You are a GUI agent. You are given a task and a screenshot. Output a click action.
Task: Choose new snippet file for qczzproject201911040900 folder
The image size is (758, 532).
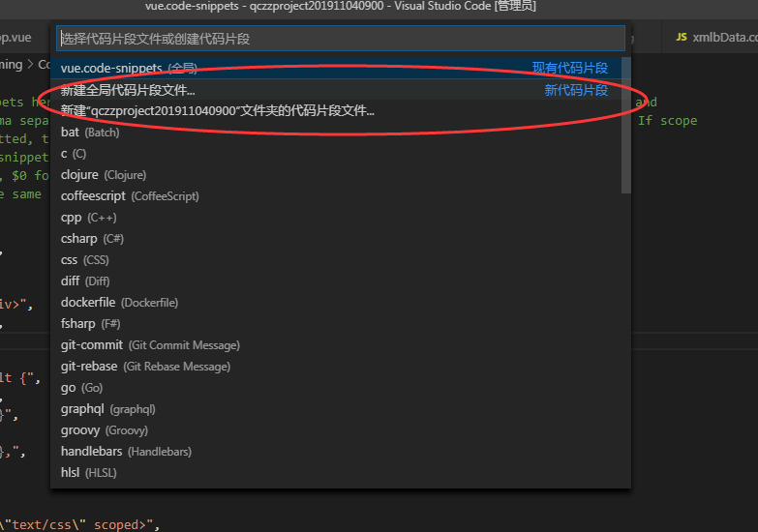click(336, 111)
